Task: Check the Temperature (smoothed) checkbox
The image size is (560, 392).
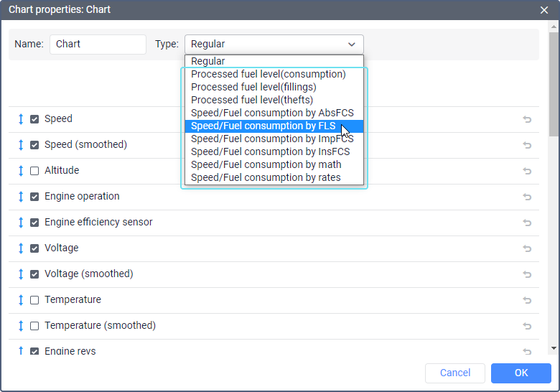Action: (34, 326)
